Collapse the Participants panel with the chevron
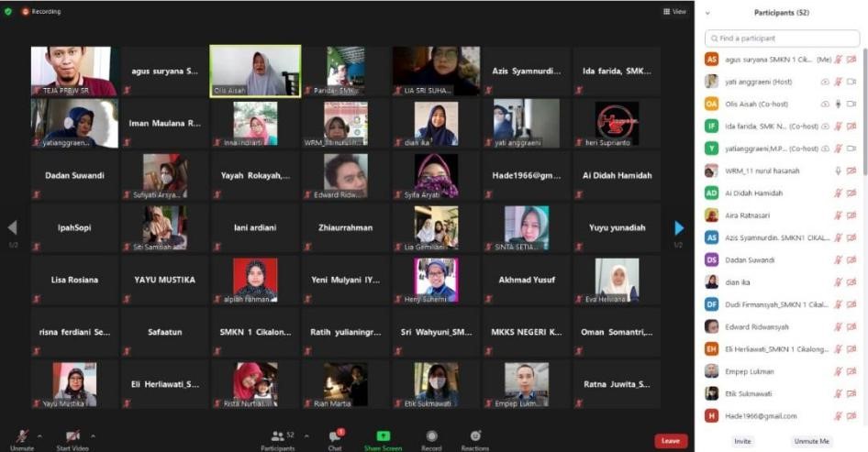 tap(707, 13)
